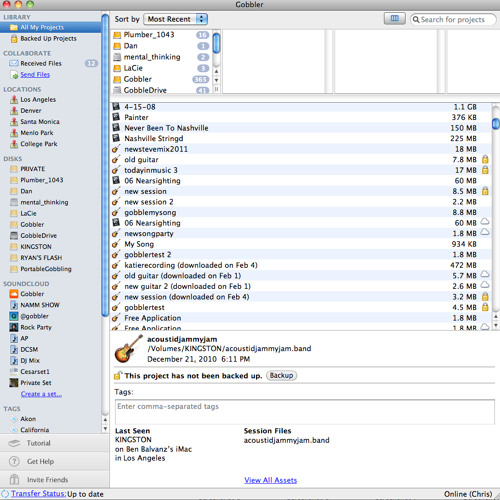The image size is (500, 500).
Task: Click the disk browser scroll down arrow
Action: 216,80
